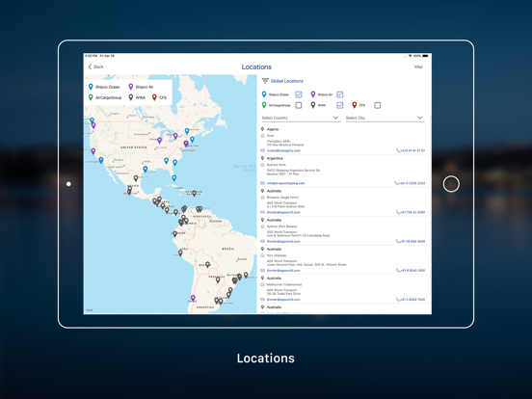Open the Brisbane (Eagle Farm) email link

(283, 212)
